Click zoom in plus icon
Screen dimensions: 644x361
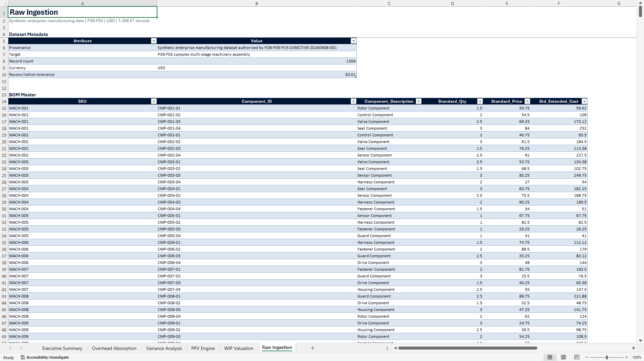pos(627,357)
